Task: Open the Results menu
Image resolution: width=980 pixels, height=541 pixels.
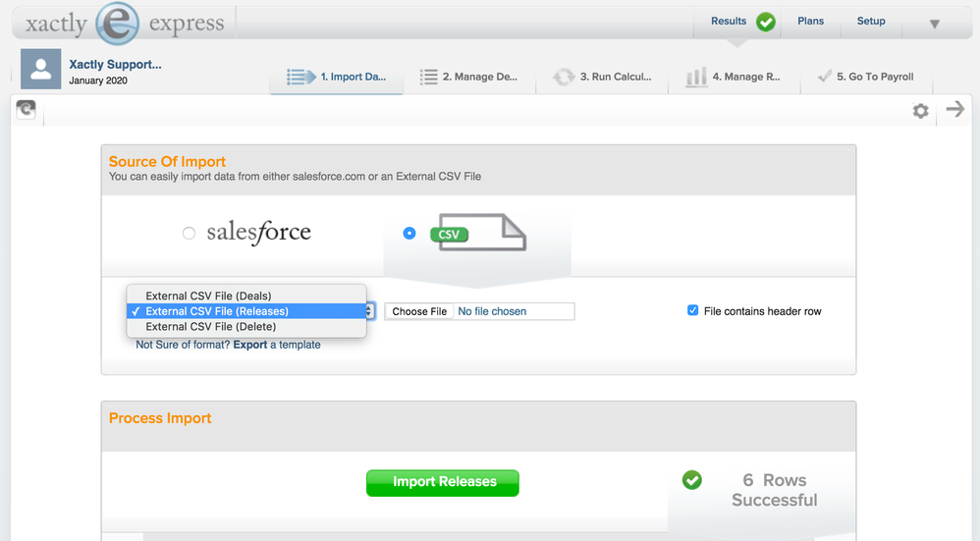Action: click(729, 22)
